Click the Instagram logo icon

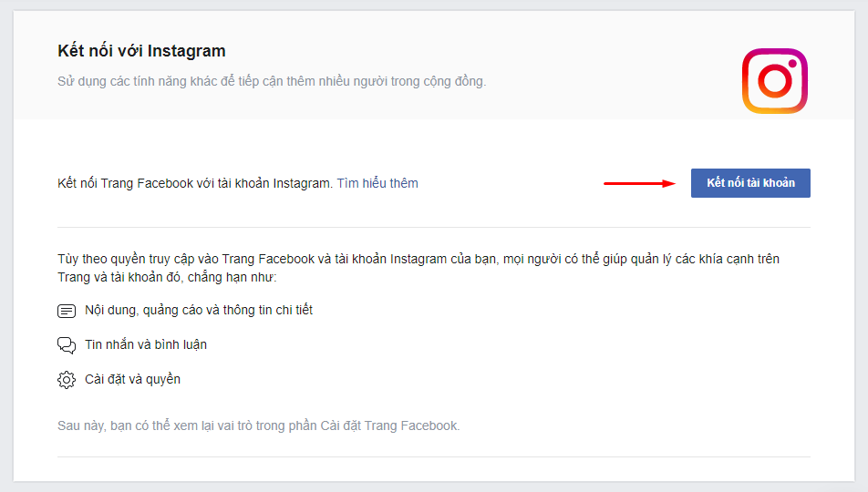coord(774,81)
